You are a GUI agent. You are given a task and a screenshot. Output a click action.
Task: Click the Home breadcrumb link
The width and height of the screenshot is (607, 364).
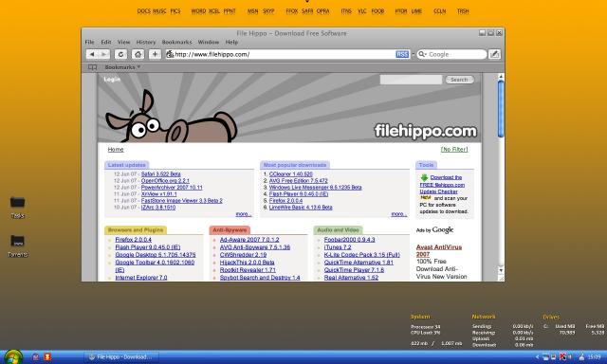pos(116,150)
